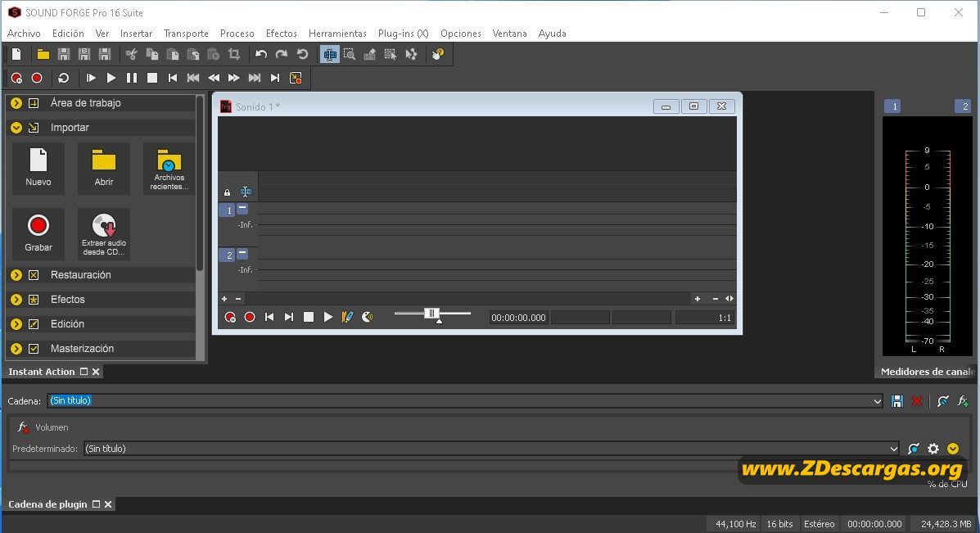
Task: Click the scrub speaker icon in Sonido 1 transport
Action: pos(368,318)
